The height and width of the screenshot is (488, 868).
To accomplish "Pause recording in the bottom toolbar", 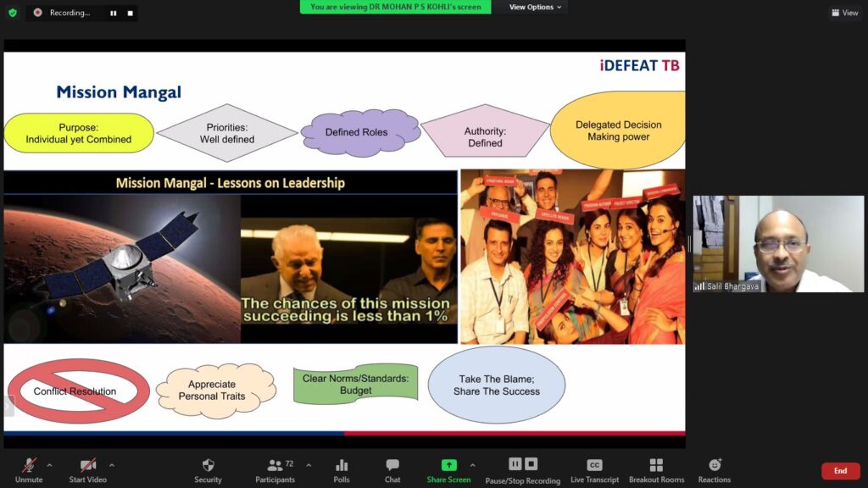I will tap(515, 463).
